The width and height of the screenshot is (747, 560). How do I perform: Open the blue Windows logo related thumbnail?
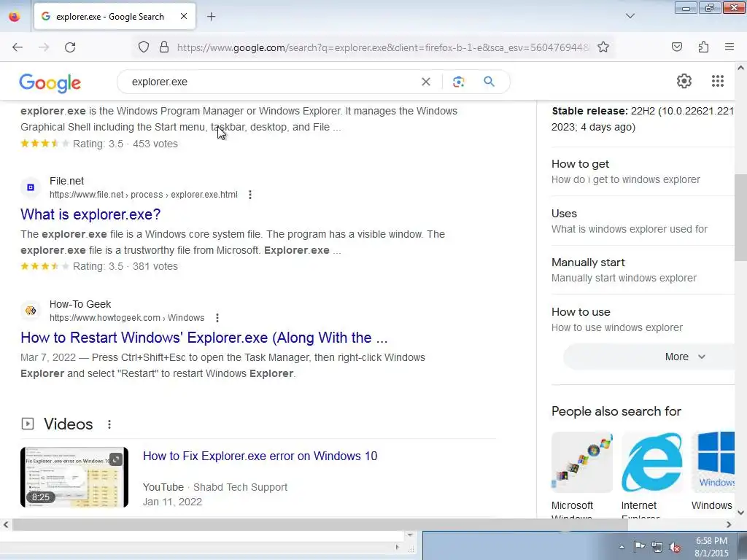tap(713, 462)
